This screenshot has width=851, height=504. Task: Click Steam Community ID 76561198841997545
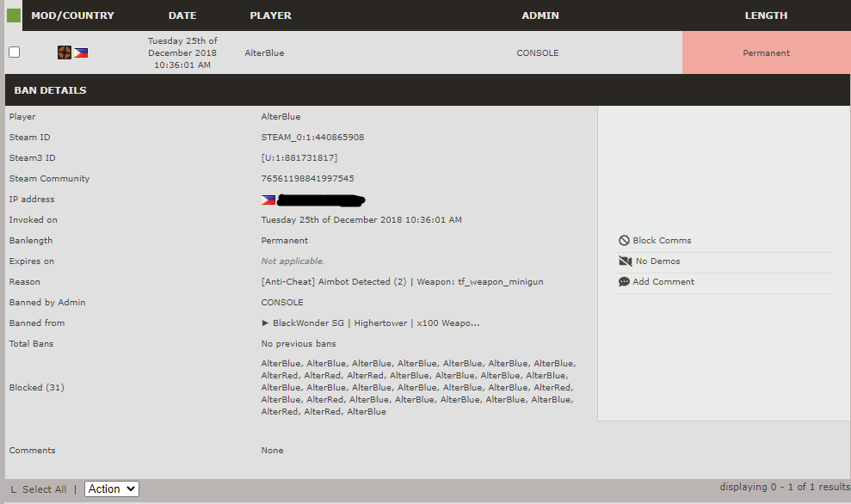[x=308, y=179]
